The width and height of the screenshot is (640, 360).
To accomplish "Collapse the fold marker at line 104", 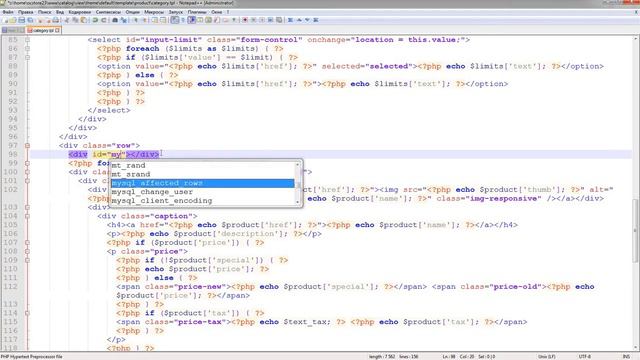I will point(27,216).
